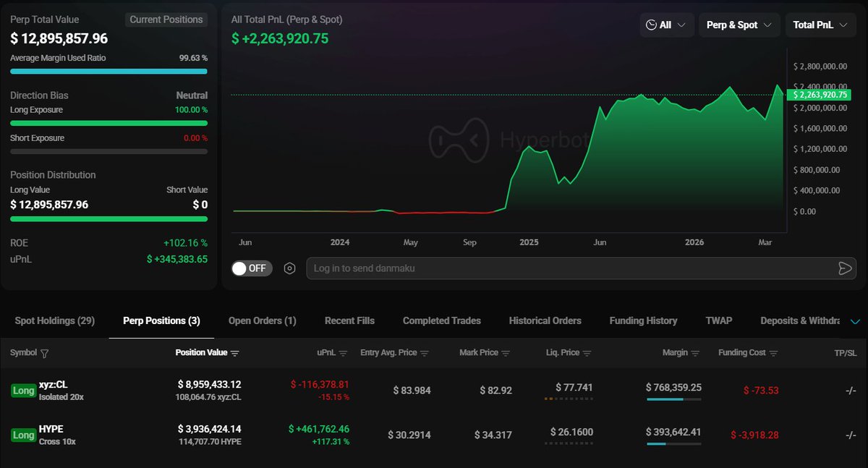Click the Short Exposure gray bar

(x=109, y=151)
